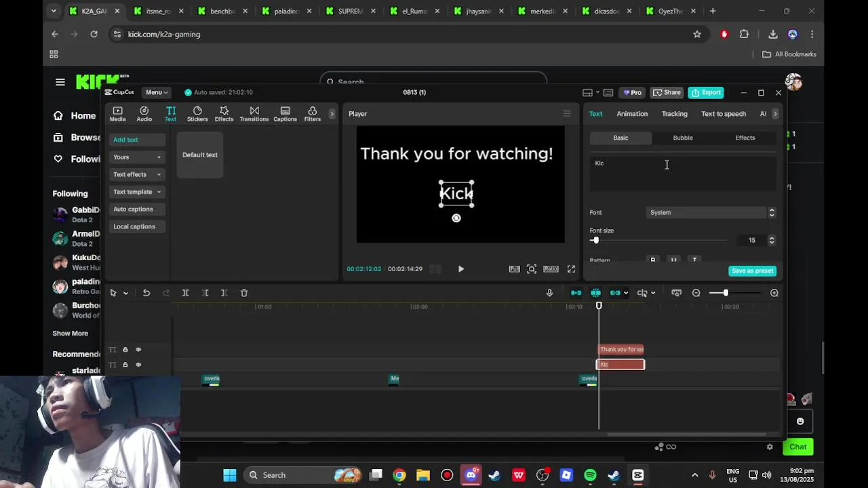The image size is (868, 488).
Task: Open the Media panel in CapCut
Action: click(x=117, y=114)
